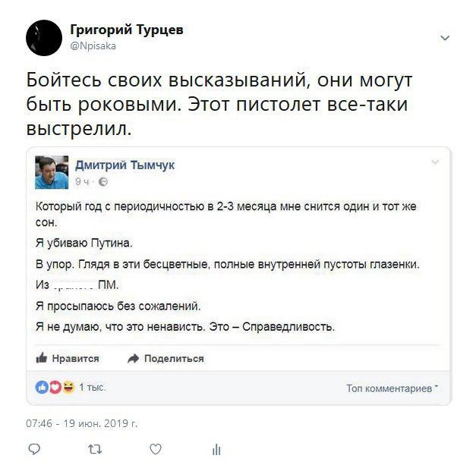Click the black Twitter profile avatar
Image resolution: width=476 pixels, height=465 pixels.
coord(45,37)
